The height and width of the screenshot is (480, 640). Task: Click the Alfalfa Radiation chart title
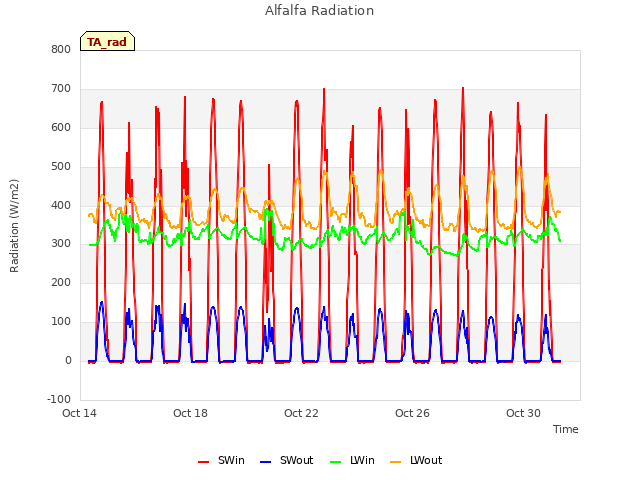[x=319, y=11]
